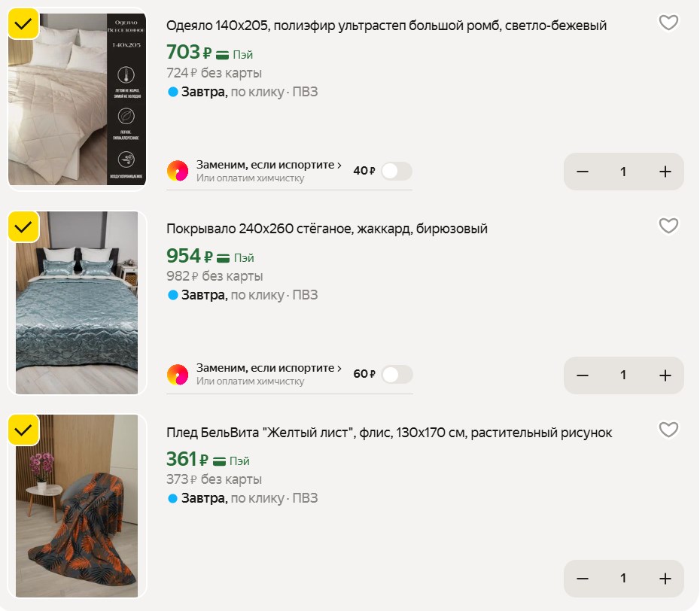Deselect the turquoise bedspread checkbox
Screen dimensions: 700x611
click(x=23, y=226)
